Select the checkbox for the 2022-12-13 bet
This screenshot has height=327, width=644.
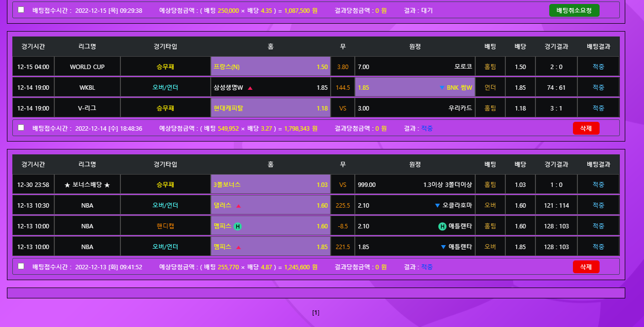21,266
